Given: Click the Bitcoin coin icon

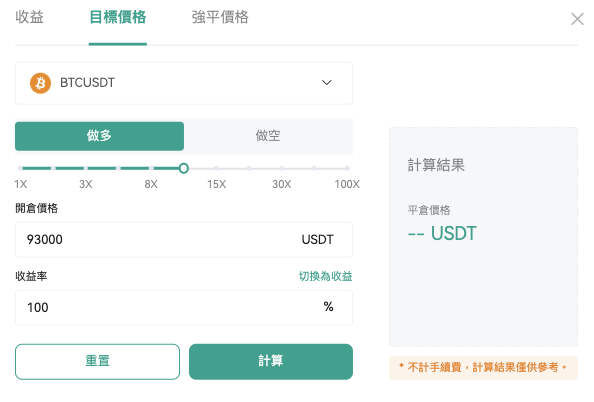Looking at the screenshot, I should pyautogui.click(x=40, y=83).
